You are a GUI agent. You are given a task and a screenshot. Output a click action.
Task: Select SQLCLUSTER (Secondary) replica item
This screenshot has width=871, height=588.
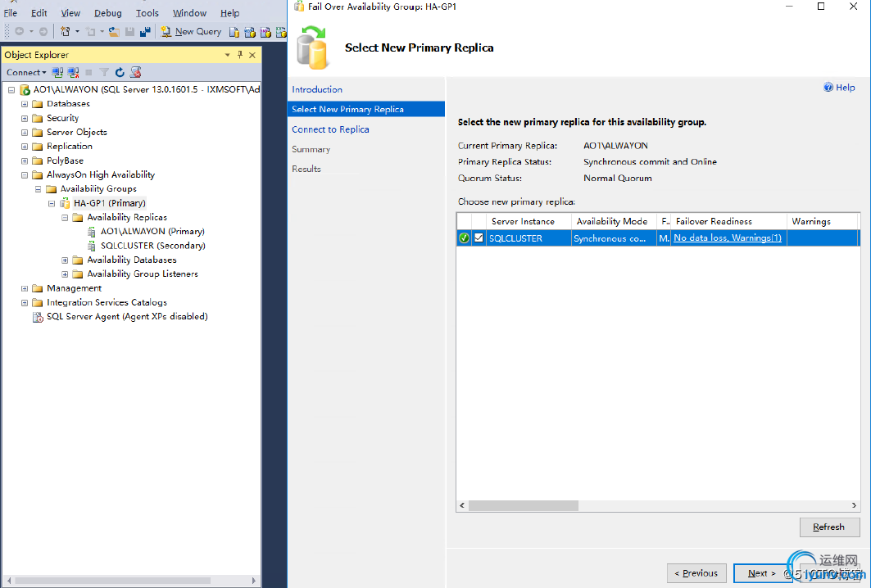(152, 246)
